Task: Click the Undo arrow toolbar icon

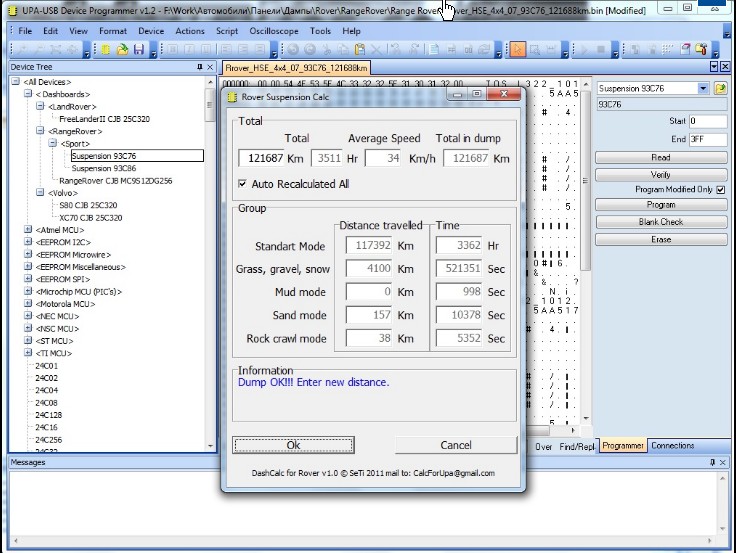Action: [x=293, y=49]
